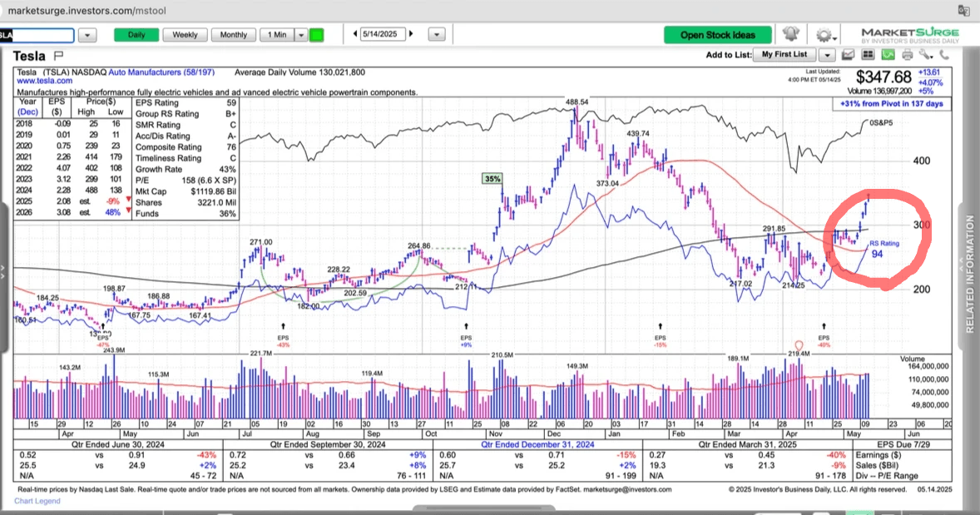
Task: Click the 35% gain label on chart
Action: tap(492, 179)
